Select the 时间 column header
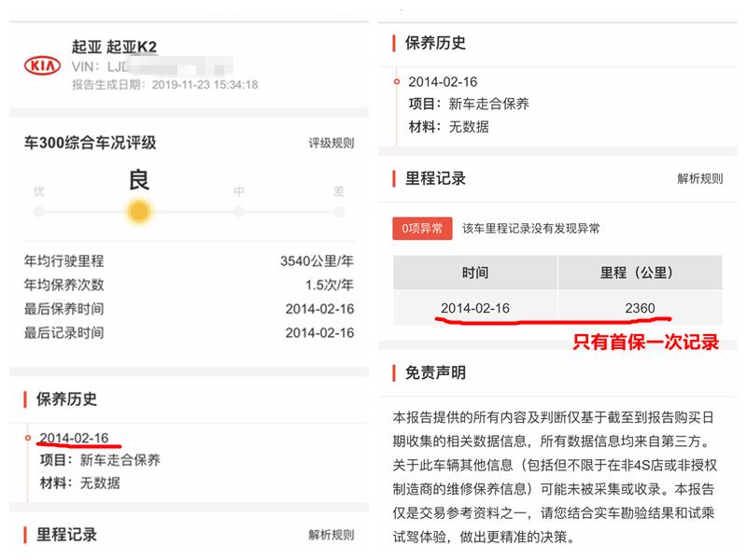747x560 pixels. tap(477, 271)
